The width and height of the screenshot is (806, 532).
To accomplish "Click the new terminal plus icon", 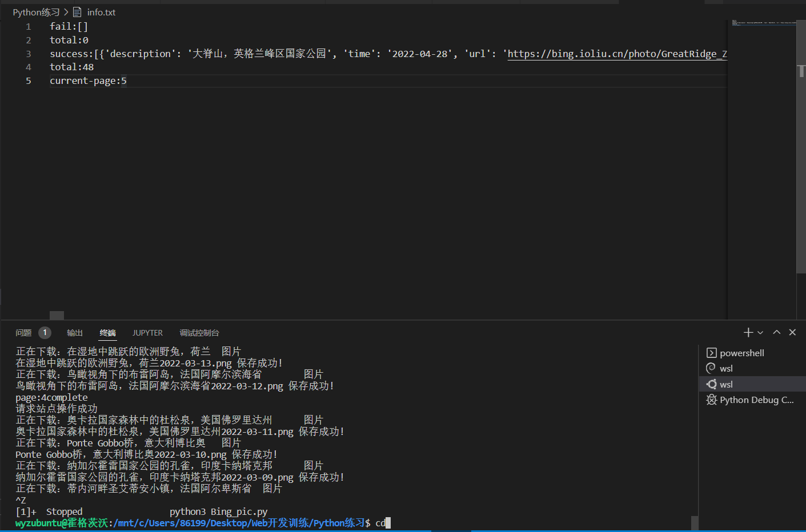I will [x=748, y=332].
